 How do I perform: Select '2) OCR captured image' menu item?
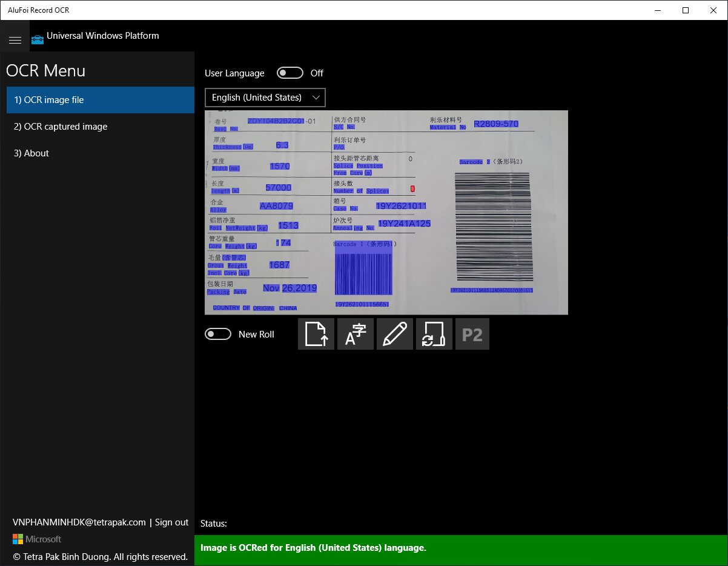click(x=101, y=127)
